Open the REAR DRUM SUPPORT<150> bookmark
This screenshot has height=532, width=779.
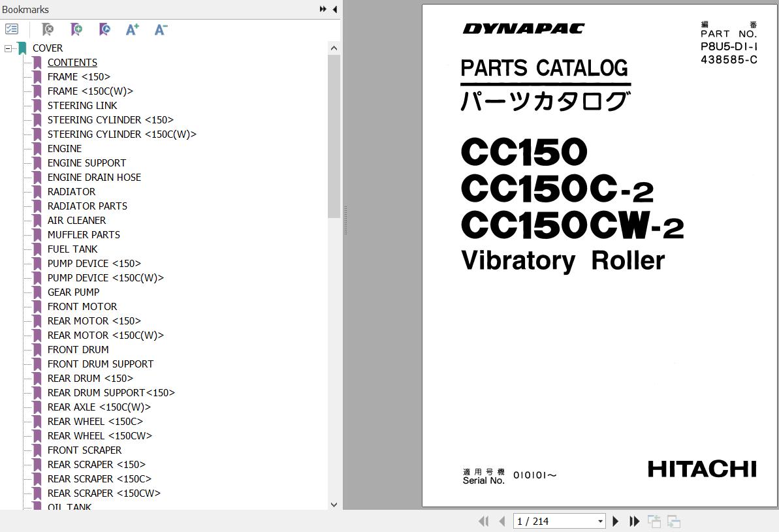click(111, 393)
